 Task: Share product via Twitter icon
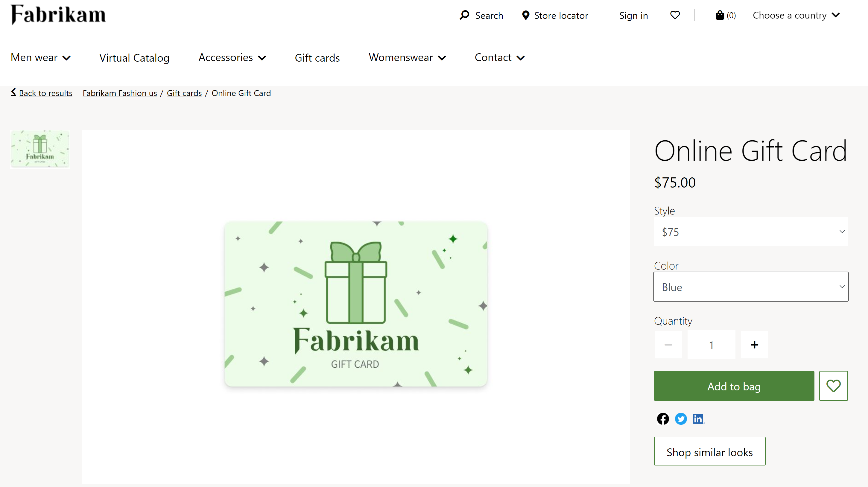[x=680, y=418]
